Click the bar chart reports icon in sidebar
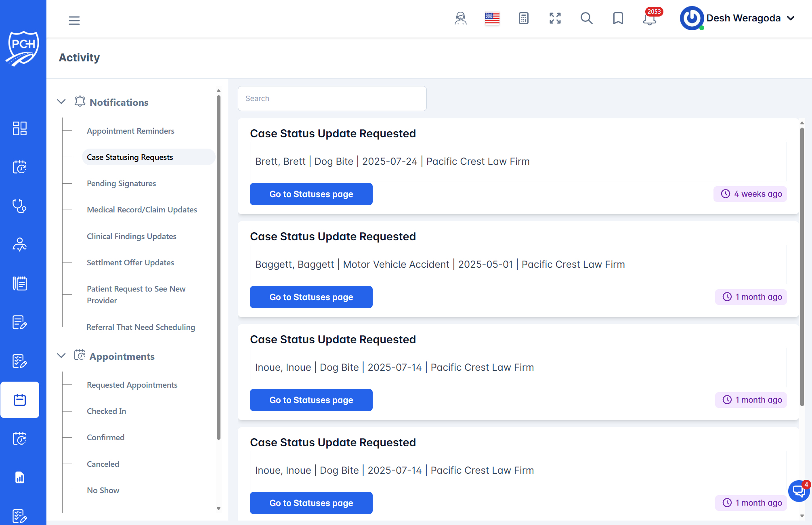The height and width of the screenshot is (525, 812). click(x=19, y=477)
